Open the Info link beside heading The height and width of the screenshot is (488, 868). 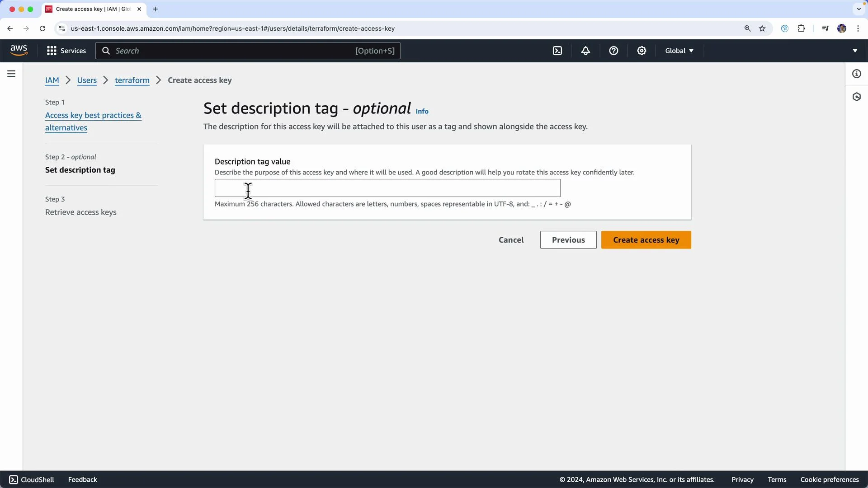pos(422,111)
